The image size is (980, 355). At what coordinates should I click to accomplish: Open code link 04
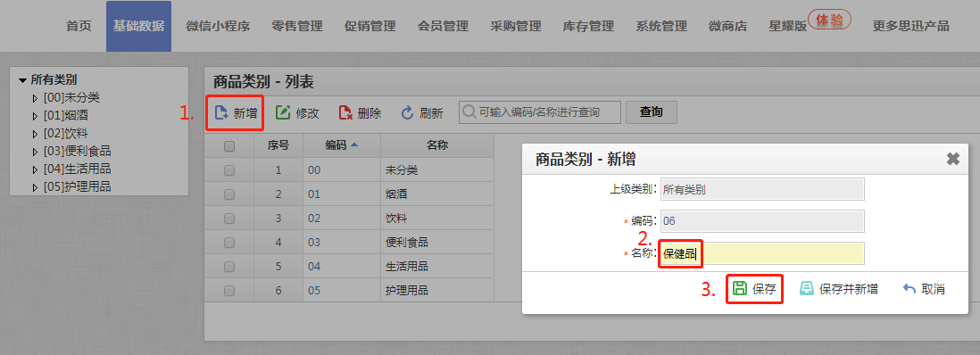314,266
